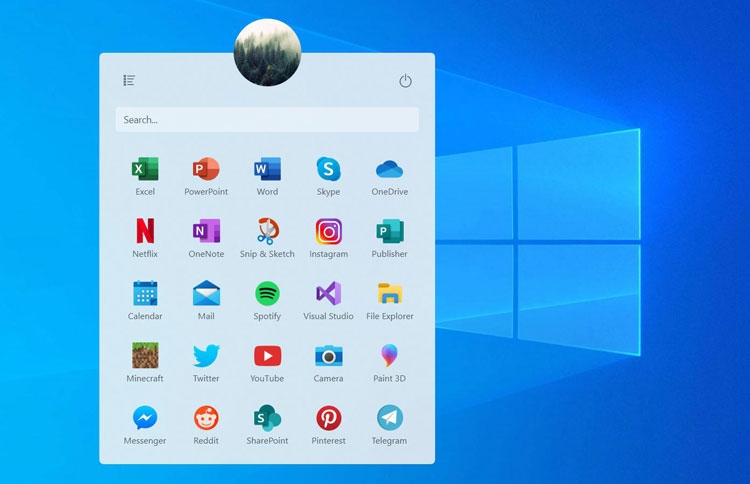Select the user profile picture

click(x=267, y=52)
